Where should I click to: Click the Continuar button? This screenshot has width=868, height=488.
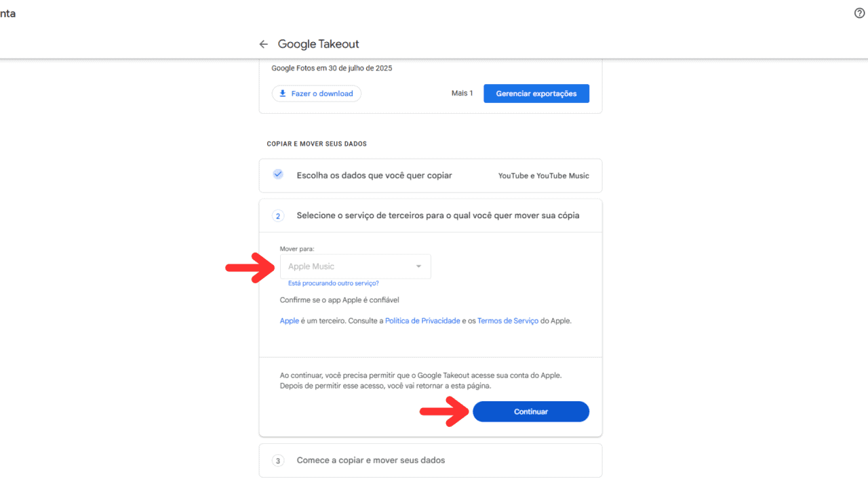(x=531, y=411)
